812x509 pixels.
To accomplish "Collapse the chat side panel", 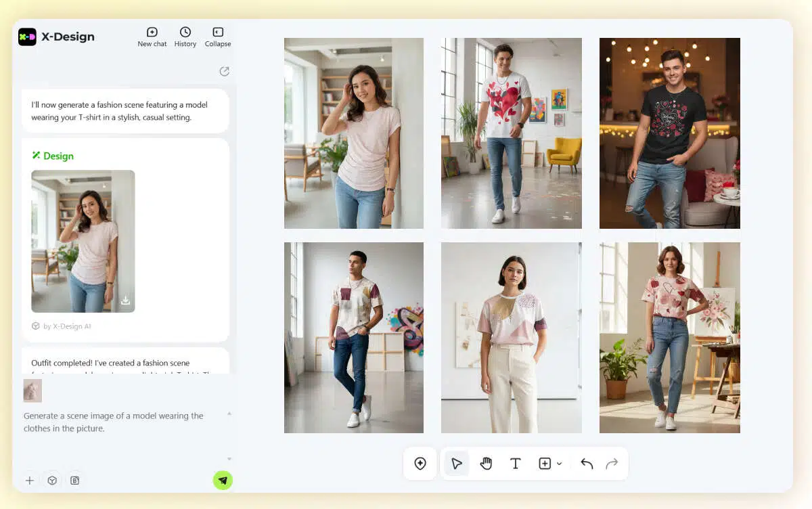I will point(218,37).
